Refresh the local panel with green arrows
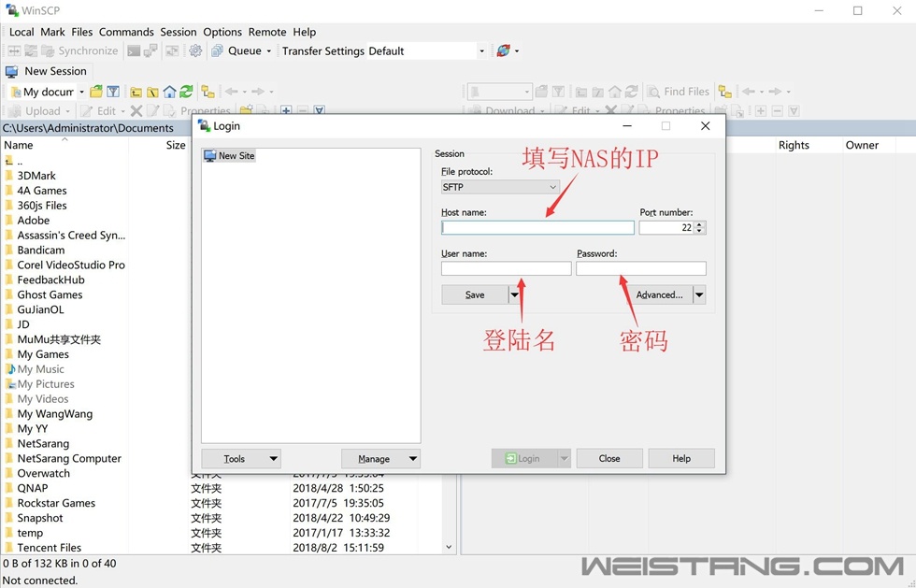Viewport: 916px width, 588px height. [186, 92]
